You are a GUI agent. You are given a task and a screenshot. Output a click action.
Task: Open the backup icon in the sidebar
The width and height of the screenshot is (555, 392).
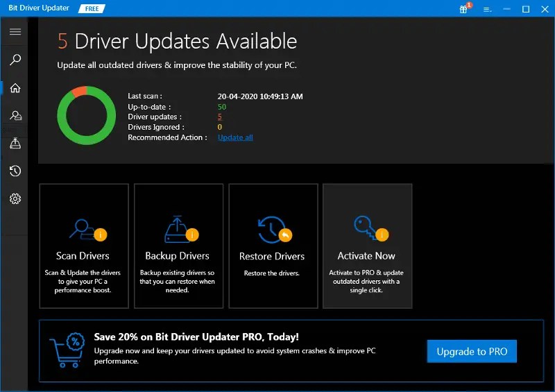coord(15,143)
